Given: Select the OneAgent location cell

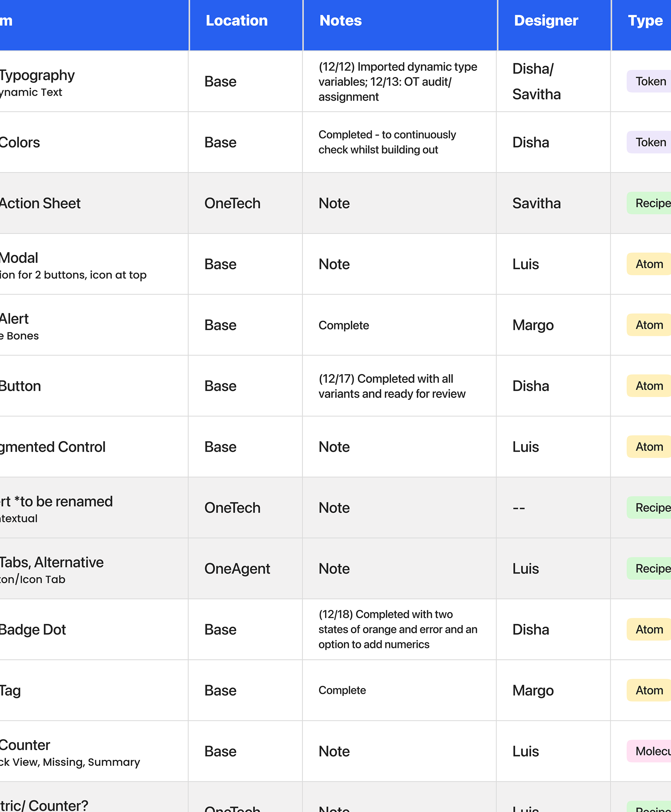Looking at the screenshot, I should (x=237, y=569).
